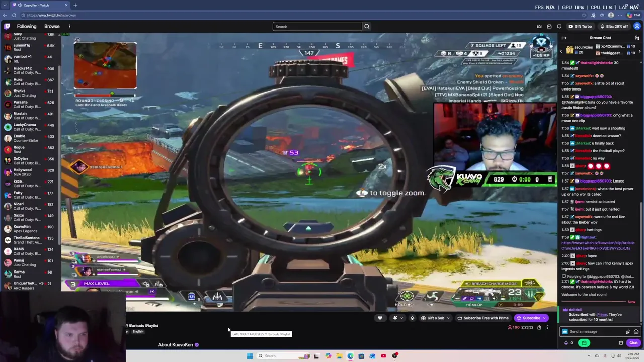Open the Twitch home logo
Viewport: 644px width, 362px height.
[7, 26]
